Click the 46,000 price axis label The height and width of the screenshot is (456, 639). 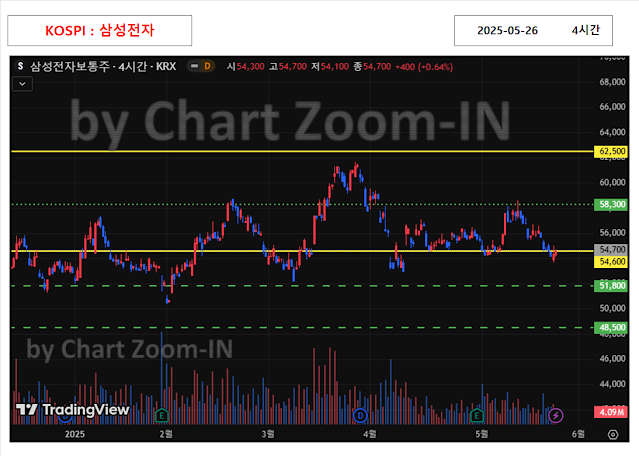(612, 359)
